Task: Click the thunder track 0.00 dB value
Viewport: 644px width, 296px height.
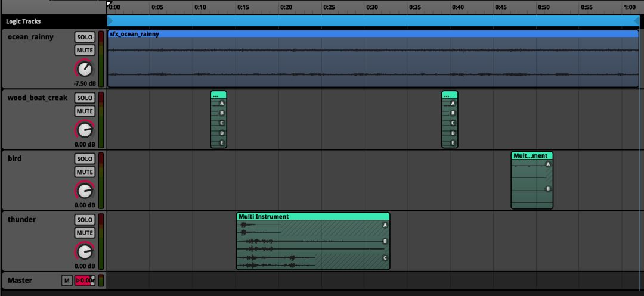Action: coord(85,266)
